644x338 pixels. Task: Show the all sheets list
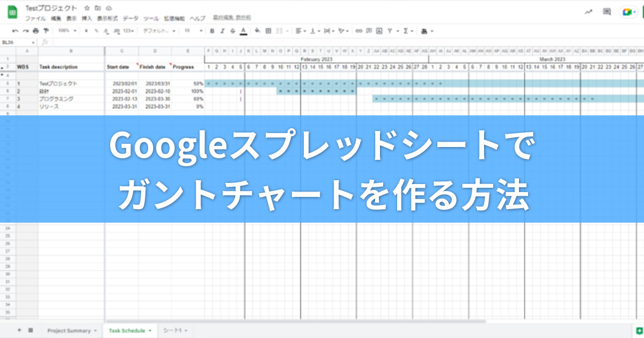click(x=30, y=330)
